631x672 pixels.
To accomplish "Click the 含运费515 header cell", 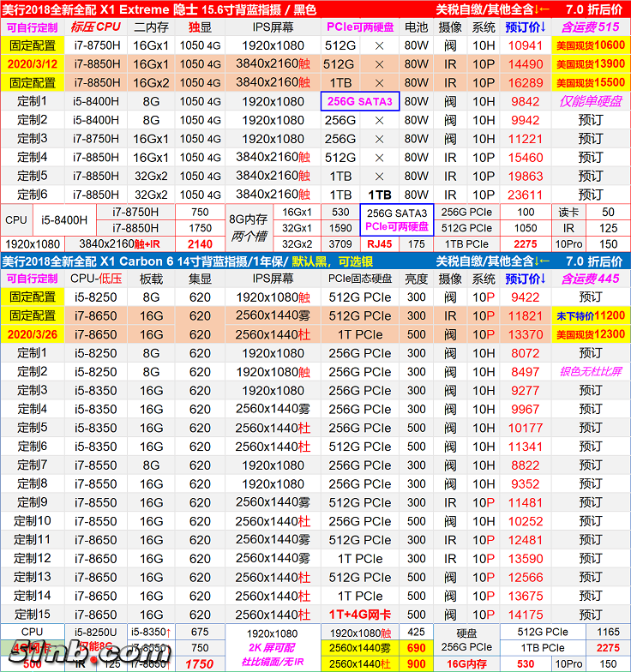I will click(591, 27).
